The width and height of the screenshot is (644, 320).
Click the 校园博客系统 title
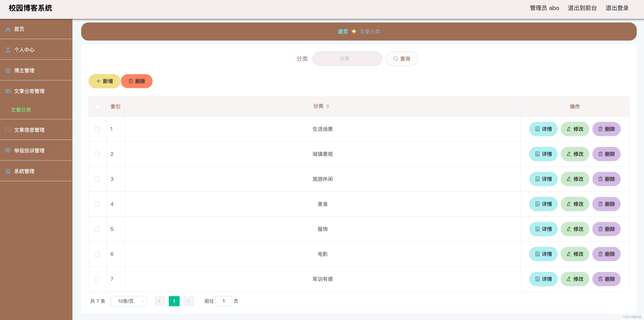[x=30, y=8]
